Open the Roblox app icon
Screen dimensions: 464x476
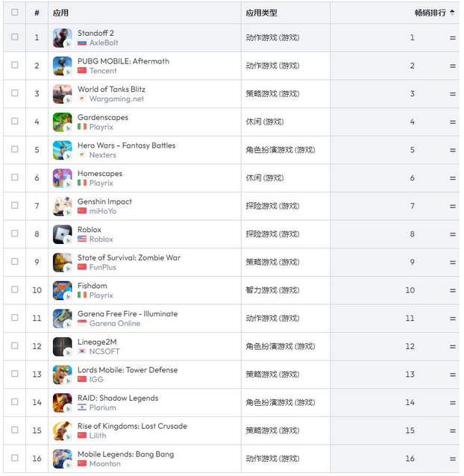coord(62,234)
